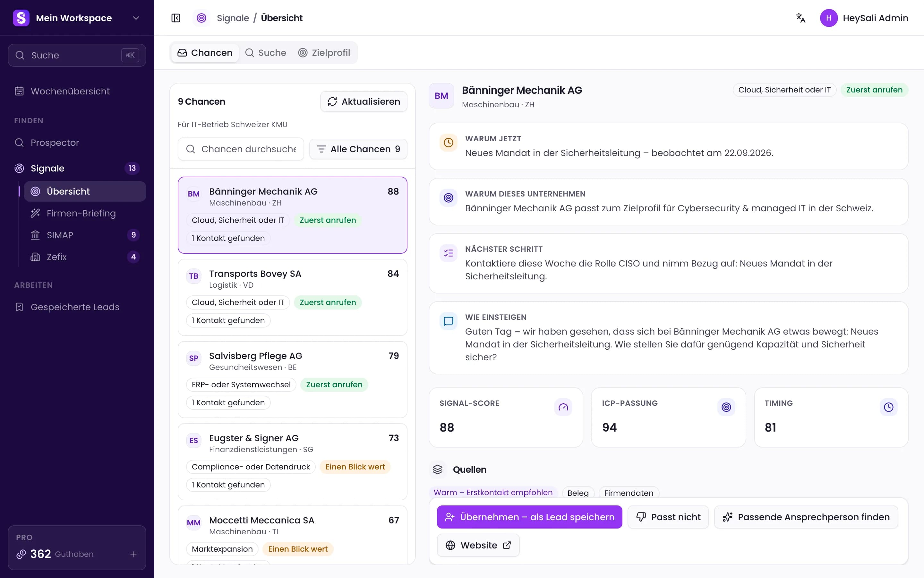The height and width of the screenshot is (578, 924).
Task: Open the HeySali Admin avatar
Action: pos(828,18)
